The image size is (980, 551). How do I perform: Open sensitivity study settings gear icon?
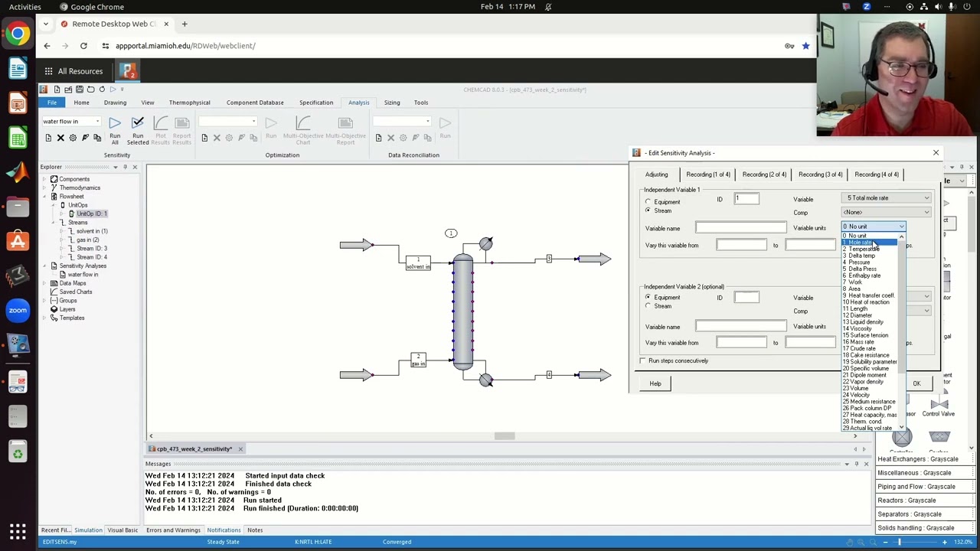(73, 138)
